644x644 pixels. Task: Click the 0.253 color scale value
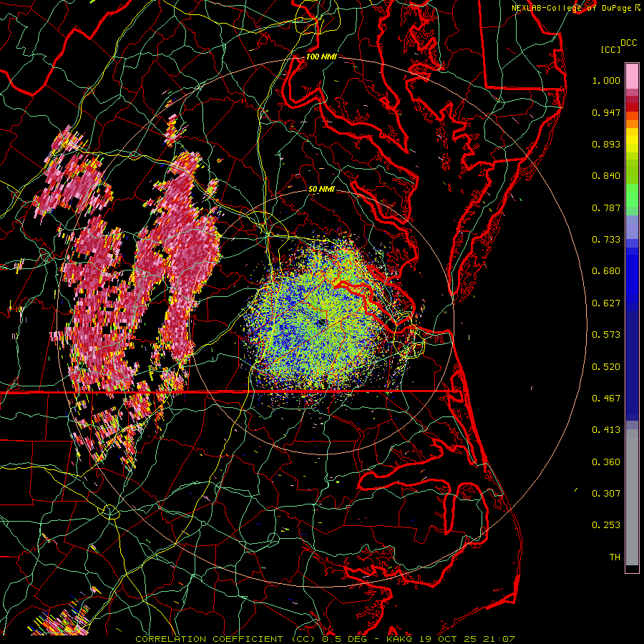click(606, 525)
